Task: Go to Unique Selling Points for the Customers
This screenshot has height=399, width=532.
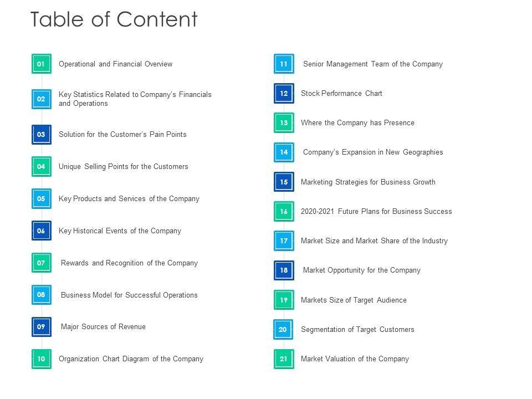Action: pyautogui.click(x=123, y=167)
